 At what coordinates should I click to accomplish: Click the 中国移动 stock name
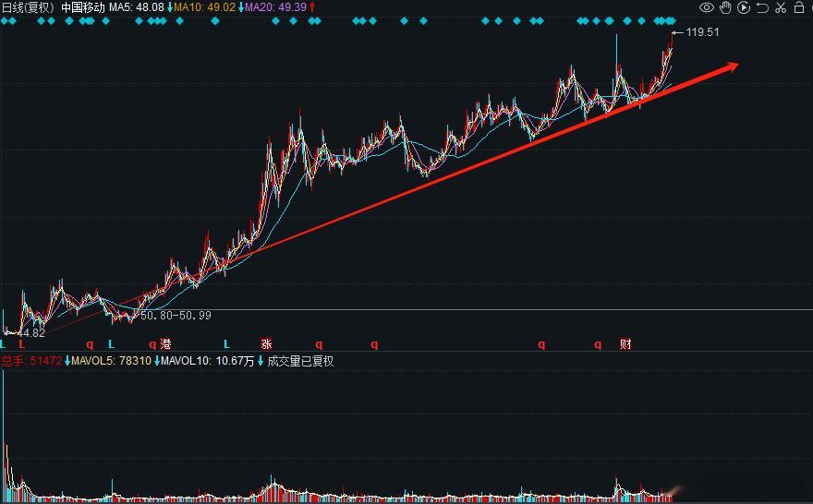(x=83, y=7)
